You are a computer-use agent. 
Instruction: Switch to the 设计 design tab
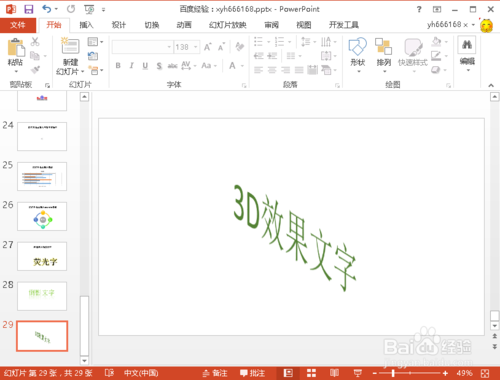pos(119,25)
